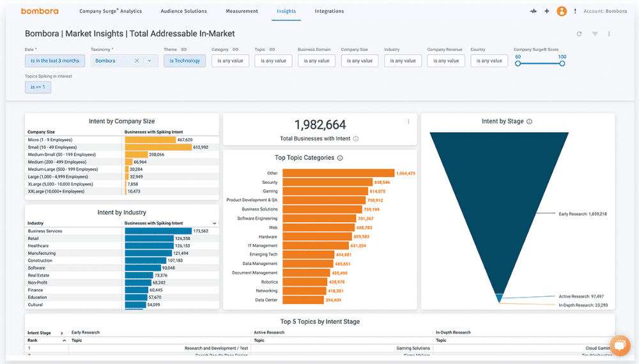This screenshot has height=364, width=639.
Task: Open the Country filter is any value
Action: coord(489,61)
